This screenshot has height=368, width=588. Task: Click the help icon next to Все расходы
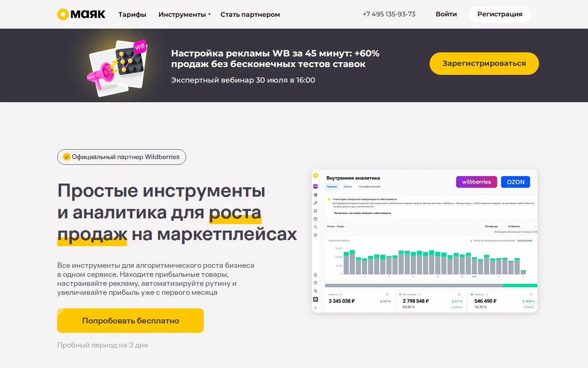[x=419, y=294]
